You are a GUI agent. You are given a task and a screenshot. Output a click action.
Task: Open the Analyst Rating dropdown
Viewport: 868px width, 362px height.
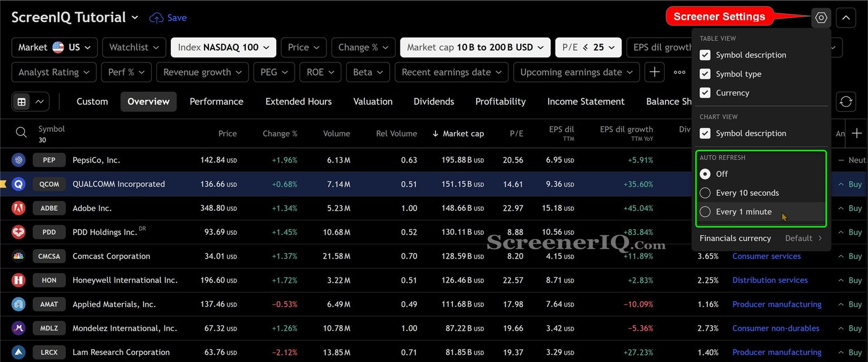click(x=54, y=72)
